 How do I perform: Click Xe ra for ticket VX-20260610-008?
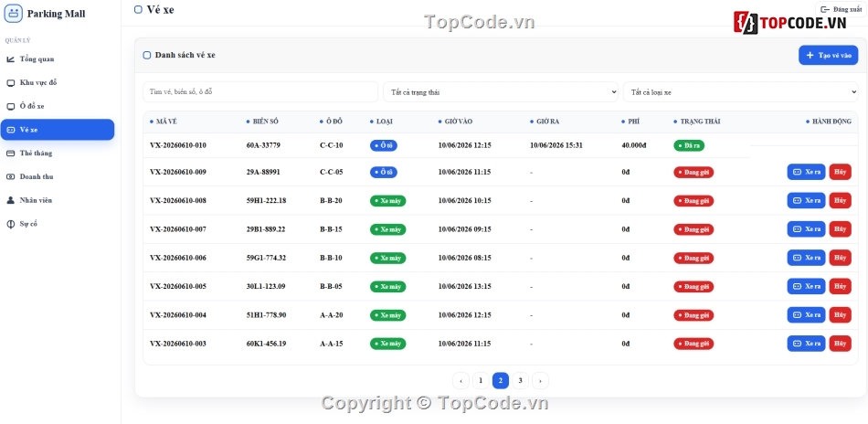(806, 201)
